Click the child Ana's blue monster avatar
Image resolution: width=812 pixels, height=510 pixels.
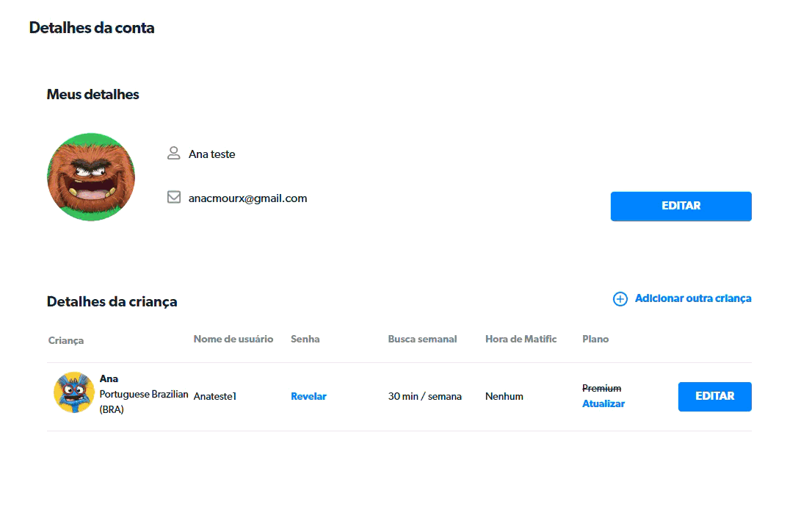point(73,392)
